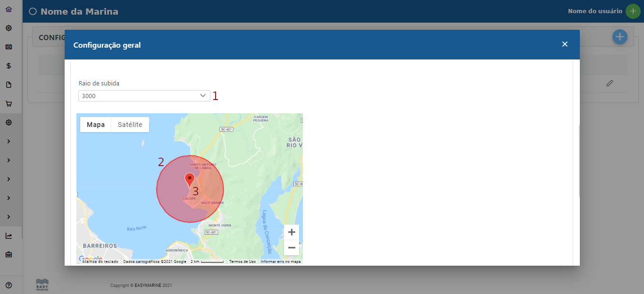Switch the map to Mapa view
Screen dimensions: 644x294
96,125
